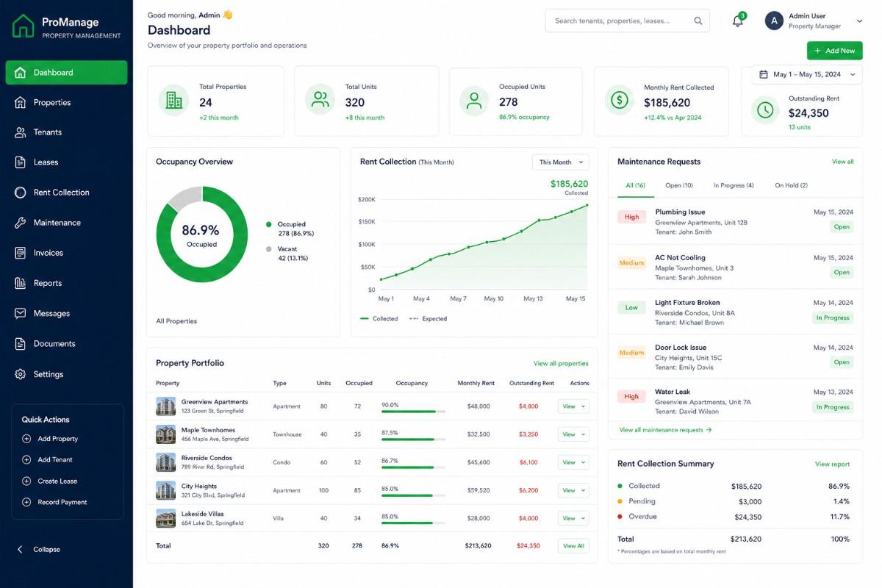Click the Settings gear icon
The image size is (882, 588).
coord(21,374)
